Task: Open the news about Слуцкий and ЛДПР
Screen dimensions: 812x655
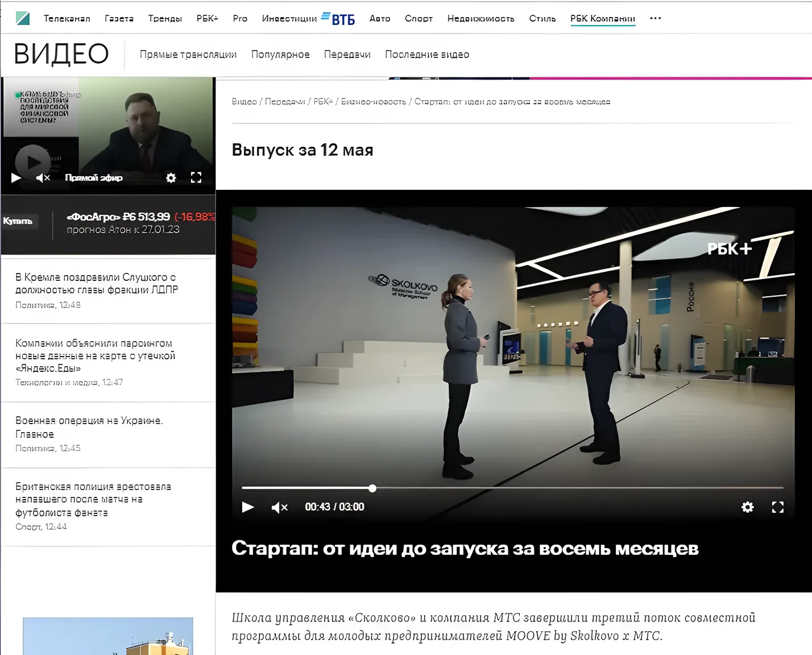Action: click(97, 284)
